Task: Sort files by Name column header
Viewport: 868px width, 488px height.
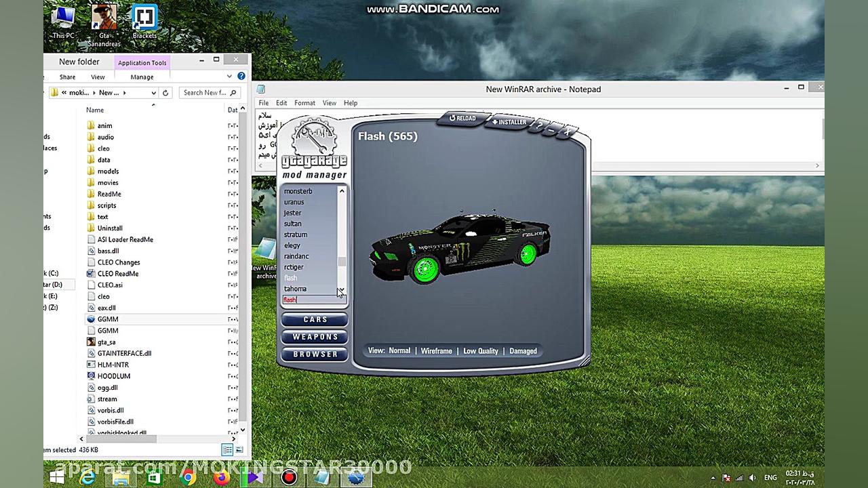Action: (95, 110)
